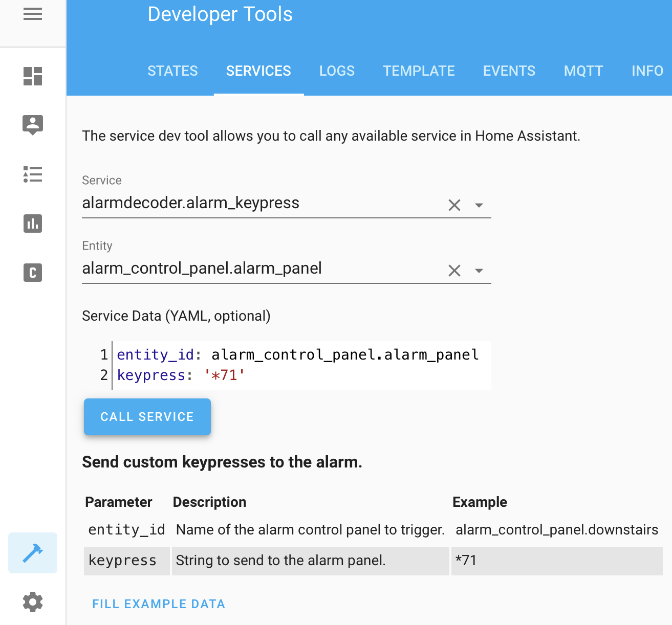Select the entity_id parameter cell
Image resolution: width=672 pixels, height=625 pixels.
tap(127, 530)
